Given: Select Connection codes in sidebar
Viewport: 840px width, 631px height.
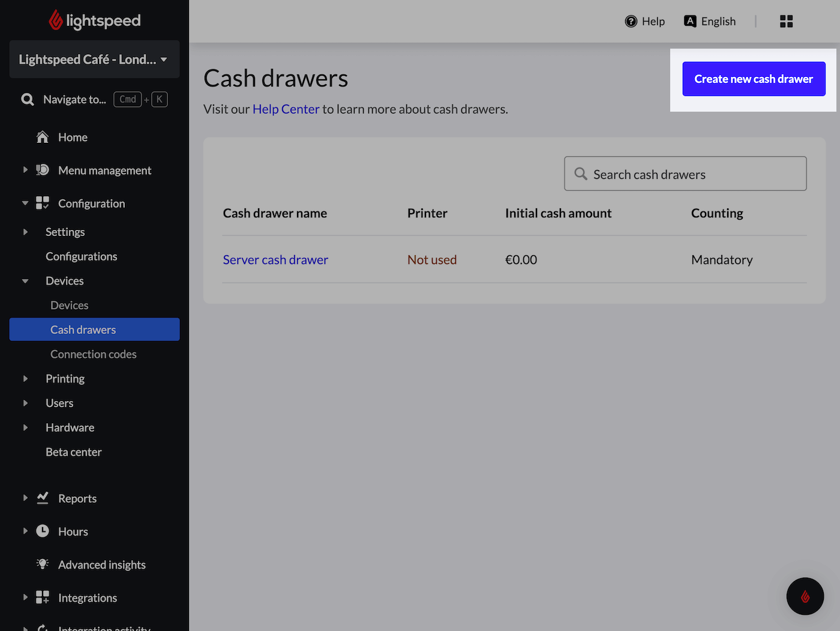Looking at the screenshot, I should click(x=93, y=354).
